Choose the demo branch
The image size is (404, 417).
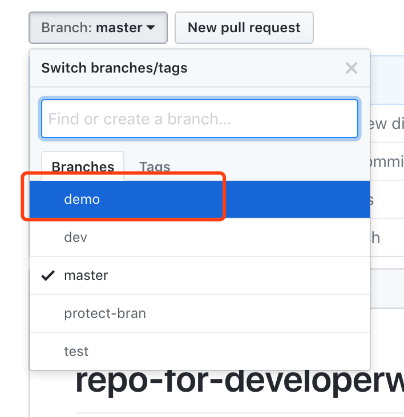(82, 199)
